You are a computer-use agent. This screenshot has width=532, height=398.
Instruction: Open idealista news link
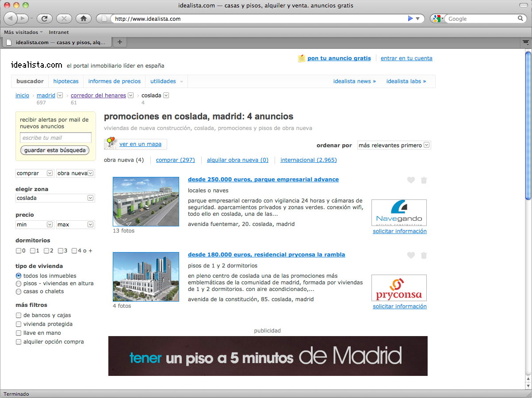coord(355,81)
